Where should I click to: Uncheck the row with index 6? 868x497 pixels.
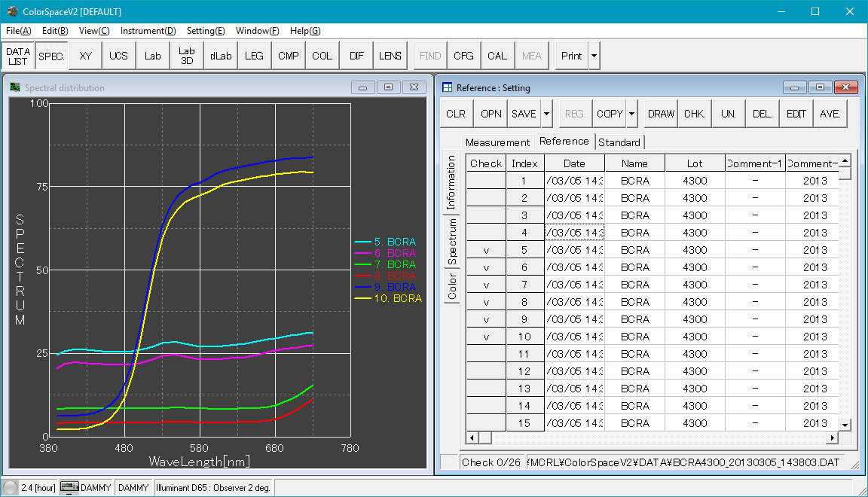486,267
